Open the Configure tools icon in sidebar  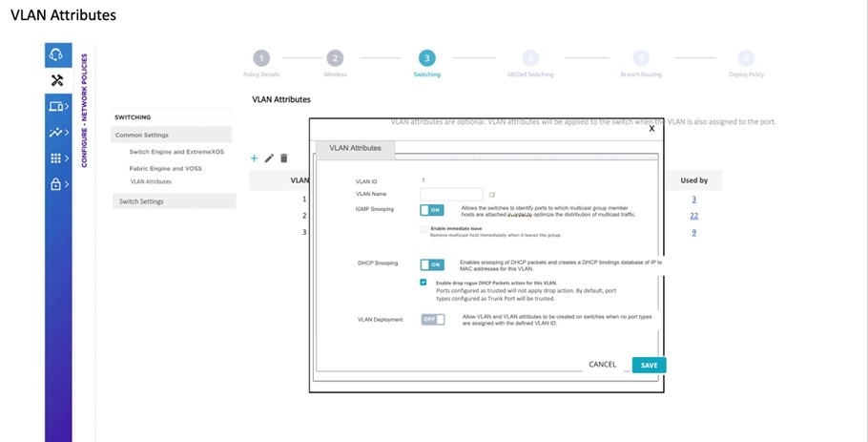(x=57, y=80)
